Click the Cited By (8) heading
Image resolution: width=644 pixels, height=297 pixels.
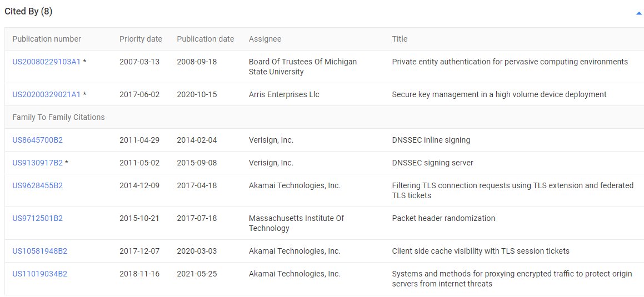(28, 12)
